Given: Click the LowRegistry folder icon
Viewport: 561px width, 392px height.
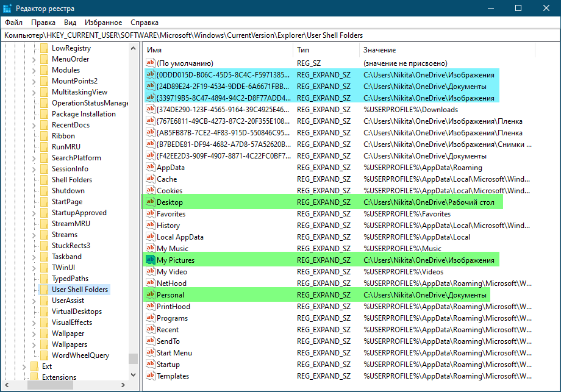Looking at the screenshot, I should tap(45, 48).
